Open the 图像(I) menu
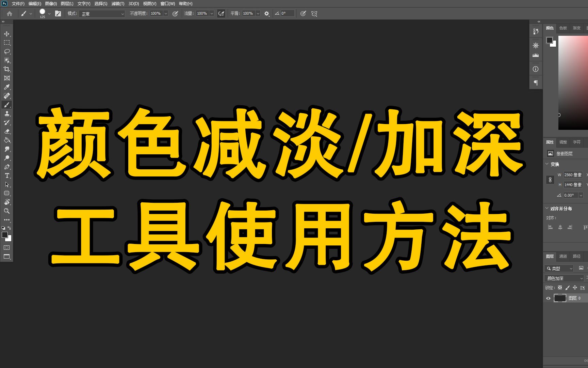The height and width of the screenshot is (368, 588). coord(51,4)
